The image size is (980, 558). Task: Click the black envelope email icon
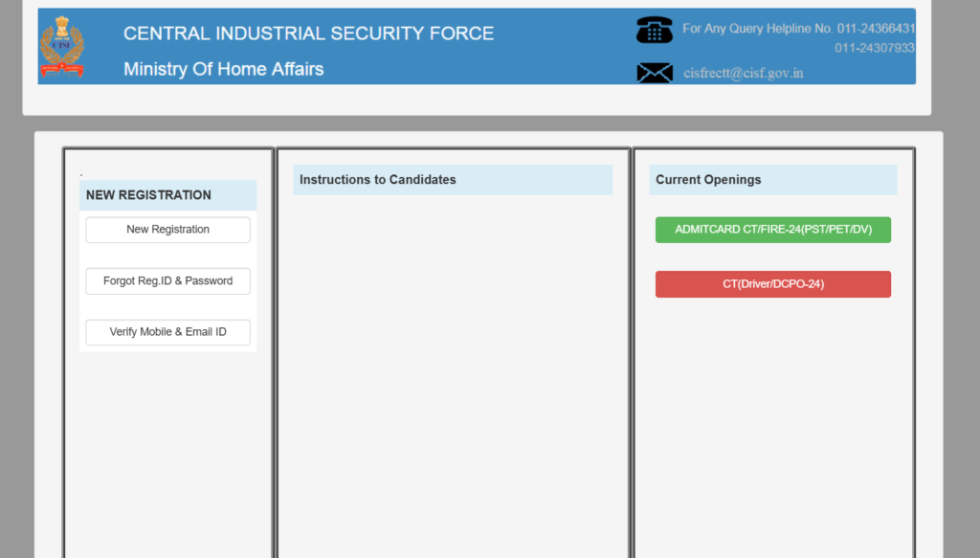(655, 73)
